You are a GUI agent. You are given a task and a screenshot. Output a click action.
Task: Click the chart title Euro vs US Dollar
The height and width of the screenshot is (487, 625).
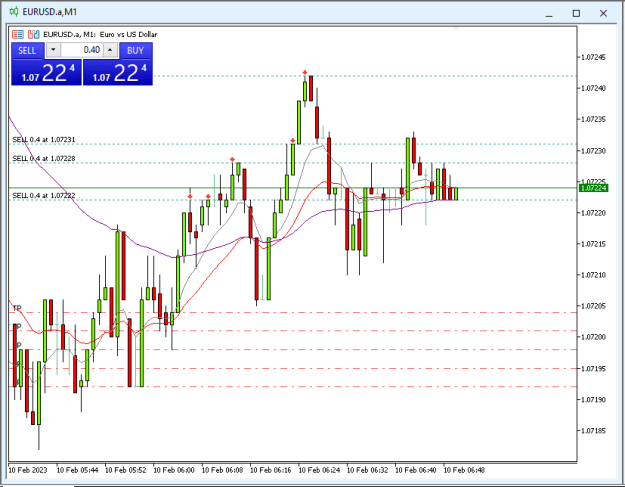(128, 35)
